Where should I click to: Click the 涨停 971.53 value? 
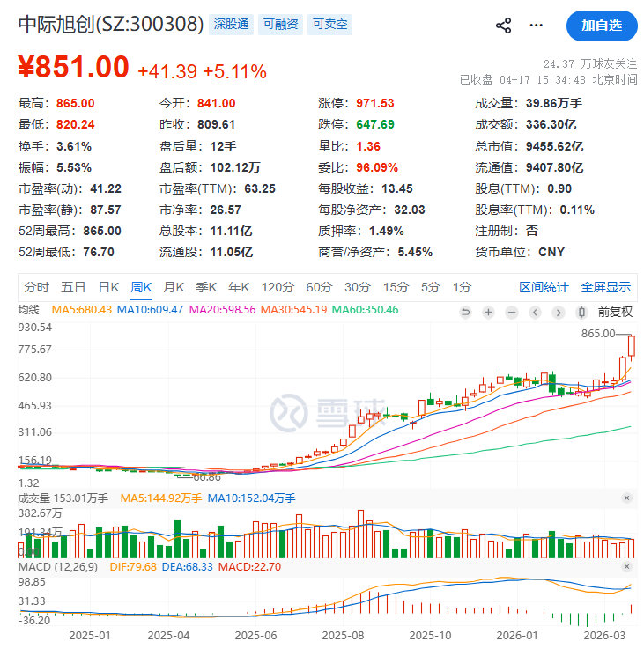(375, 103)
